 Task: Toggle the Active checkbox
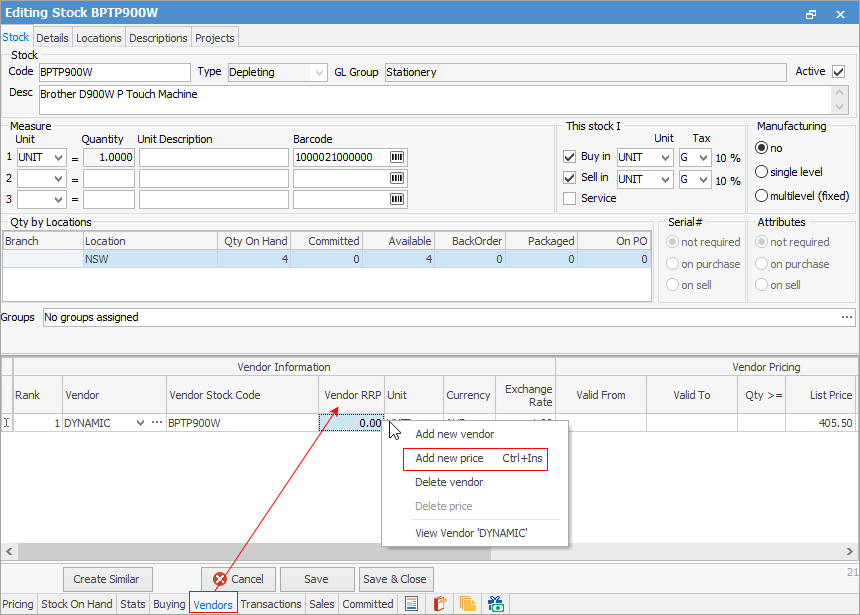pos(838,72)
